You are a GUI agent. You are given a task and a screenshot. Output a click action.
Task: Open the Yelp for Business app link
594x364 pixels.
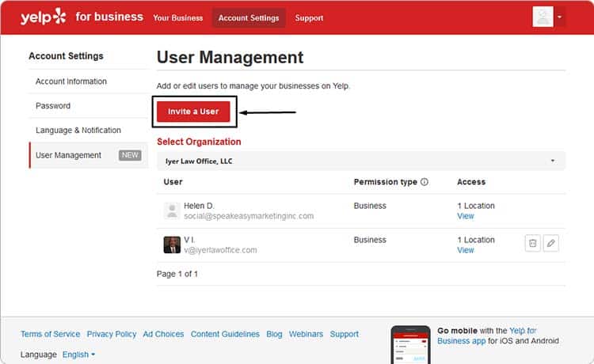click(487, 336)
